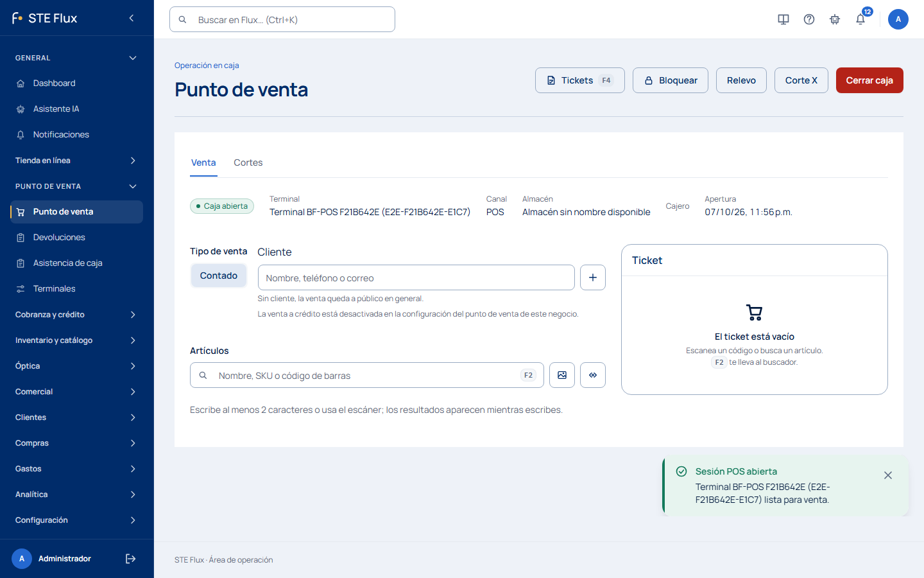Viewport: 924px width, 578px height.
Task: Open the Tickets button
Action: click(580, 80)
